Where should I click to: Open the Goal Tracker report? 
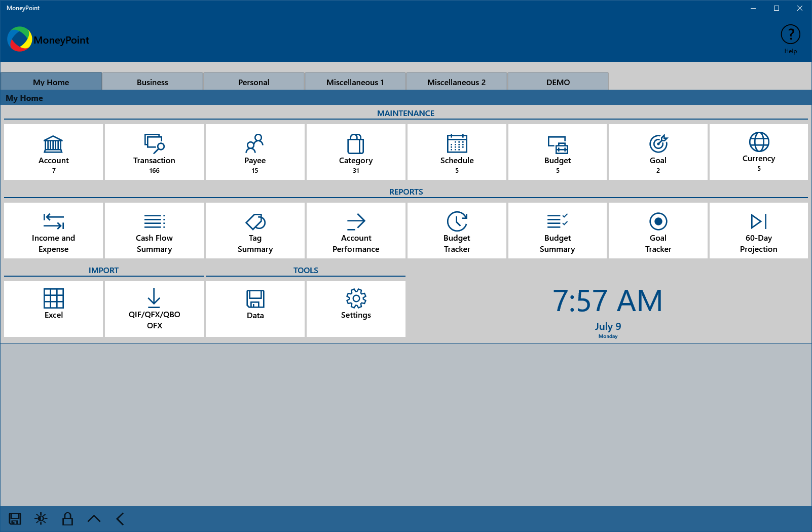coord(658,231)
